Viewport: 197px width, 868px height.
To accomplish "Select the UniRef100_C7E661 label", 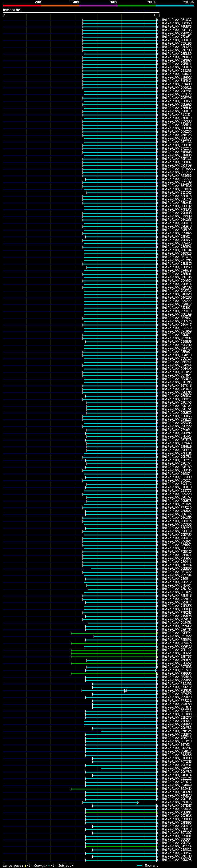I will 176,653.
